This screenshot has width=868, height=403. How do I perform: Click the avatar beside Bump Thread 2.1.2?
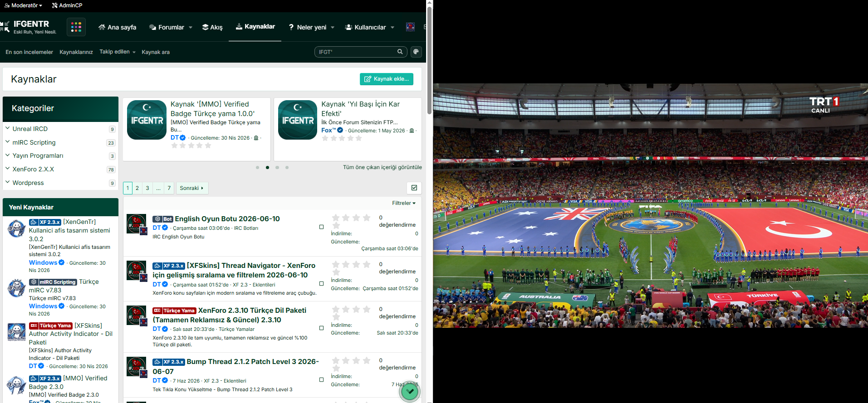click(137, 367)
